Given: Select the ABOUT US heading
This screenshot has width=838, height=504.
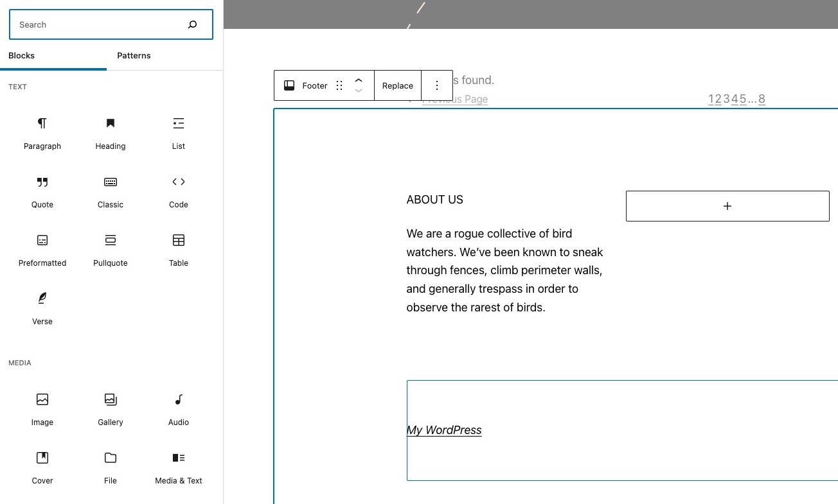Looking at the screenshot, I should (x=435, y=200).
